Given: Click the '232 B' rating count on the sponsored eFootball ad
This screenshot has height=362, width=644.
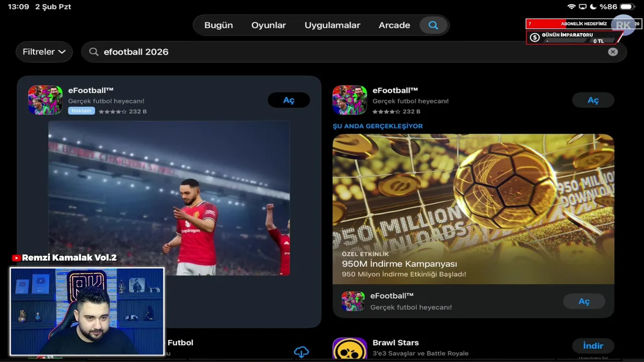Looking at the screenshot, I should tap(138, 112).
